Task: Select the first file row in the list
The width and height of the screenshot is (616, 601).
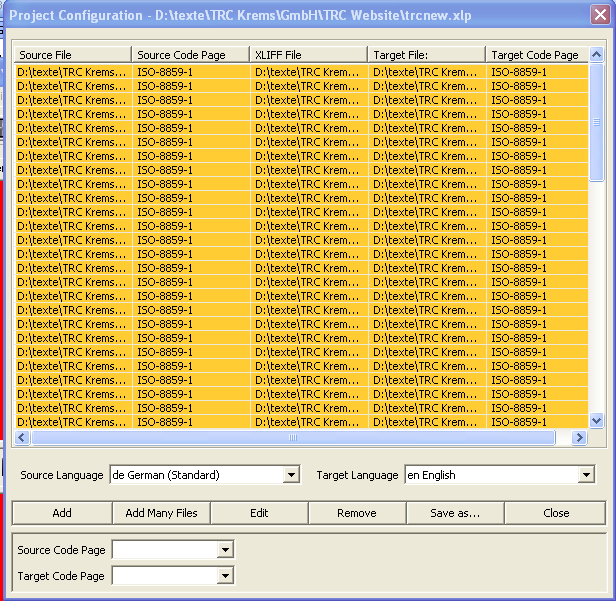Action: pyautogui.click(x=72, y=72)
